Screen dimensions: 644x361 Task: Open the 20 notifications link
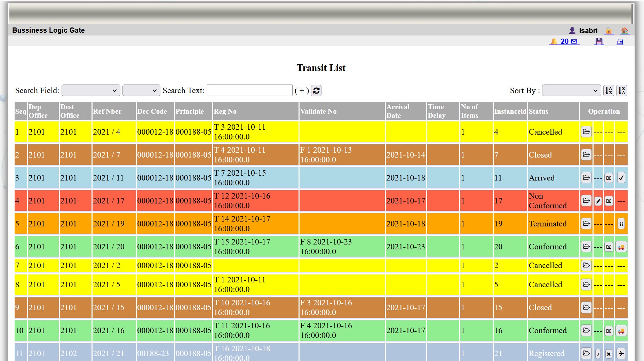pyautogui.click(x=564, y=42)
